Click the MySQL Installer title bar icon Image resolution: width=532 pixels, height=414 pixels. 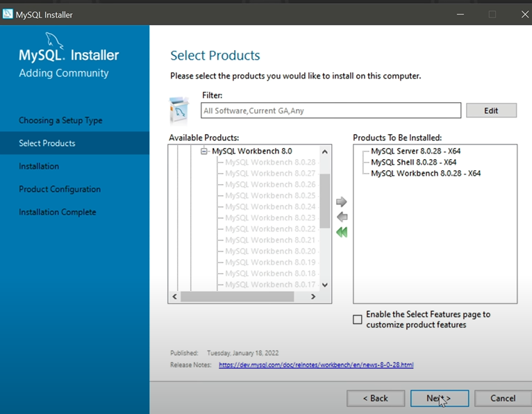8,15
